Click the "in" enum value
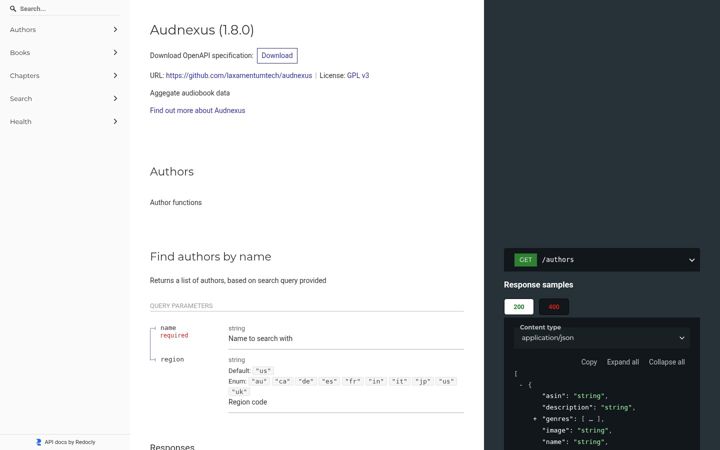This screenshot has height=450, width=720. 376,381
